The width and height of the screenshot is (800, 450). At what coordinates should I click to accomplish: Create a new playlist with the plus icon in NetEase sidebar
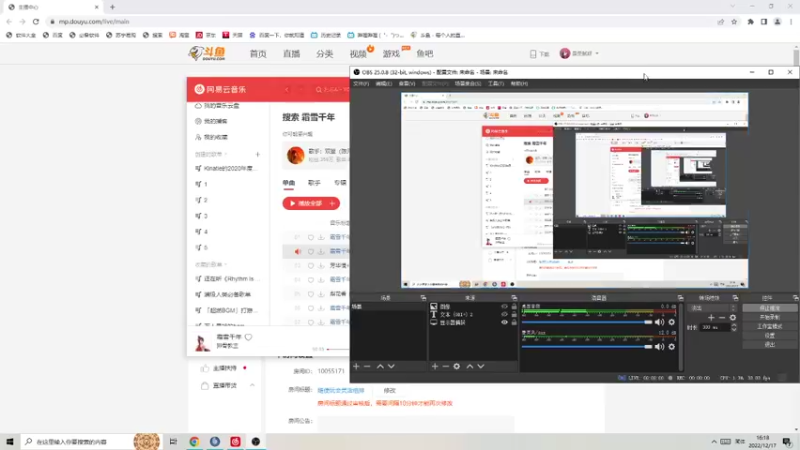pyautogui.click(x=258, y=154)
